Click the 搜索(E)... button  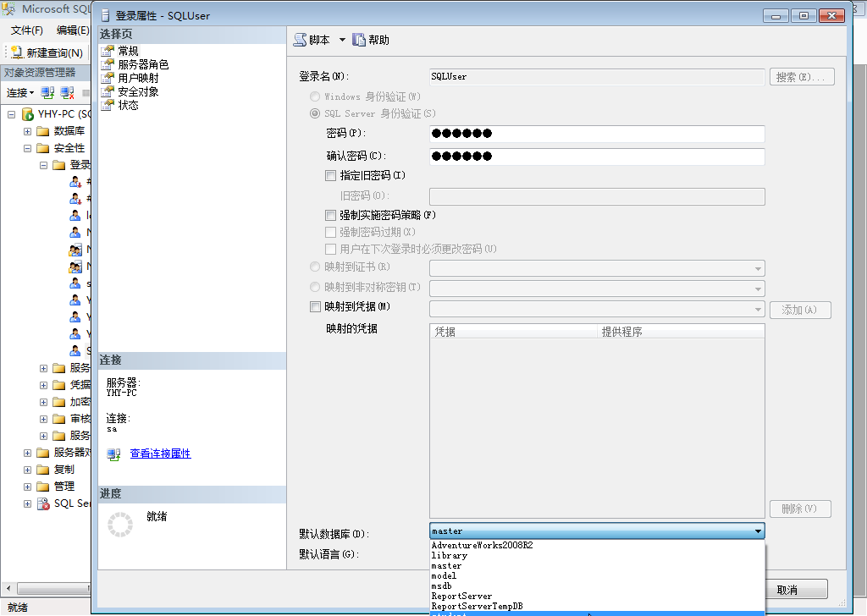(x=802, y=77)
